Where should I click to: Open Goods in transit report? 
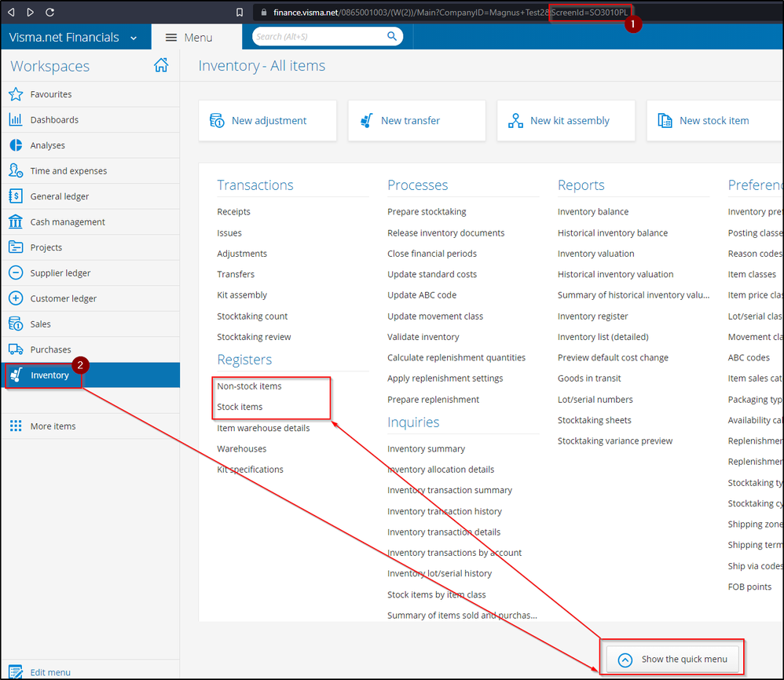[x=589, y=378]
